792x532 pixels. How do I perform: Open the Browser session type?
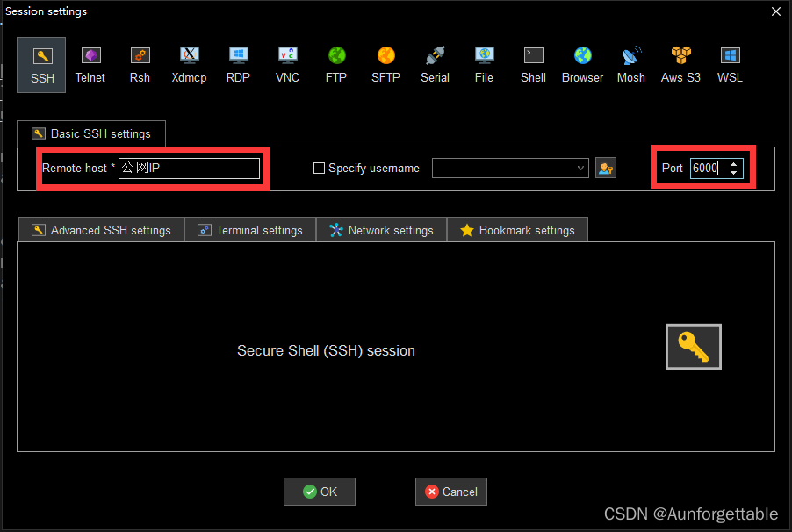click(582, 65)
